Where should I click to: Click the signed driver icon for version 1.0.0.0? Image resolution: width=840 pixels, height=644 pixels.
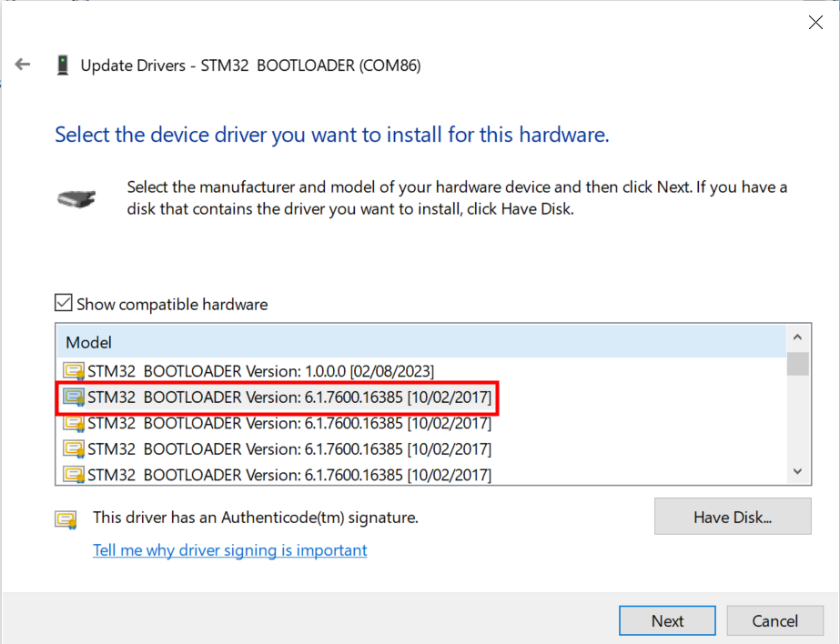pos(74,371)
